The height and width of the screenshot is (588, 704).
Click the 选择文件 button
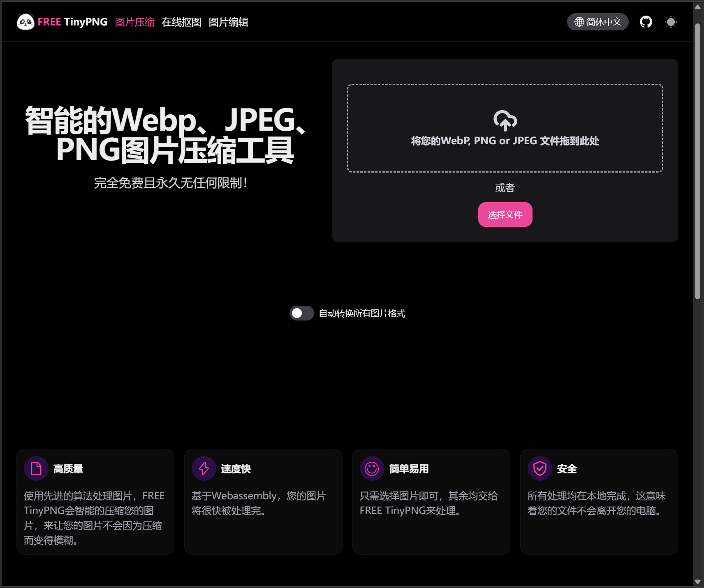(505, 214)
